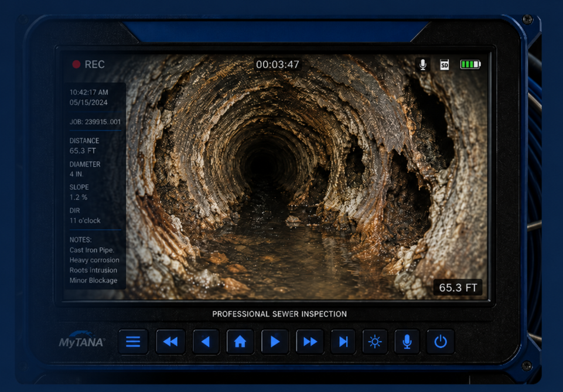Screen dimensions: 563x392
Task: Turn off the device with the power button
Action: point(441,342)
